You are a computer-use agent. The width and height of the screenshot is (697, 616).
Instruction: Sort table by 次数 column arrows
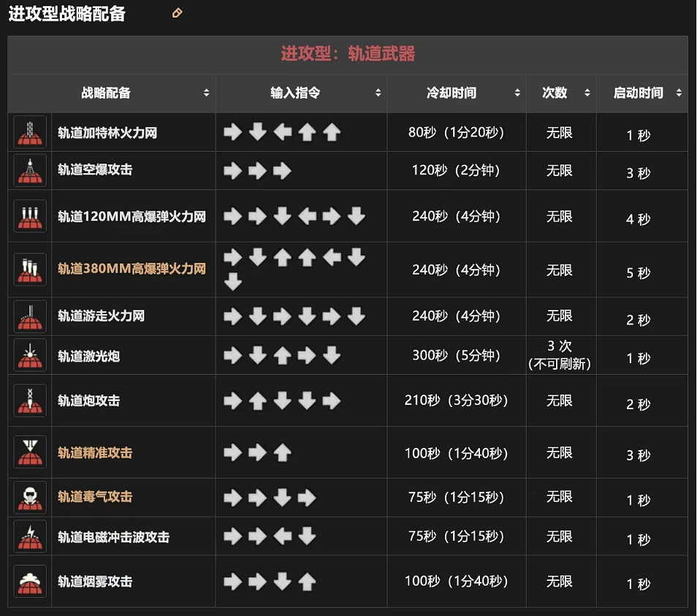587,93
